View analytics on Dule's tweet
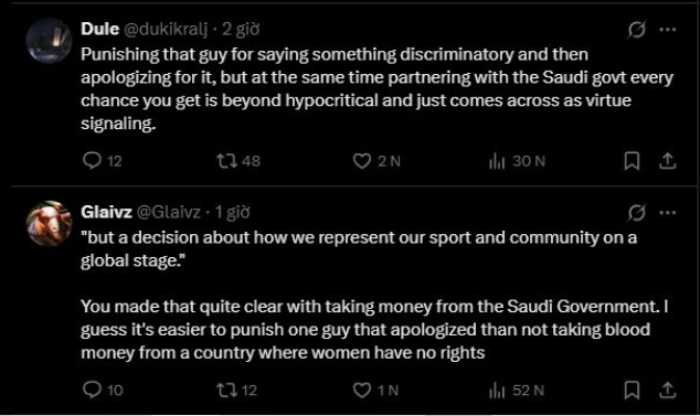The image size is (700, 416). coord(496,161)
